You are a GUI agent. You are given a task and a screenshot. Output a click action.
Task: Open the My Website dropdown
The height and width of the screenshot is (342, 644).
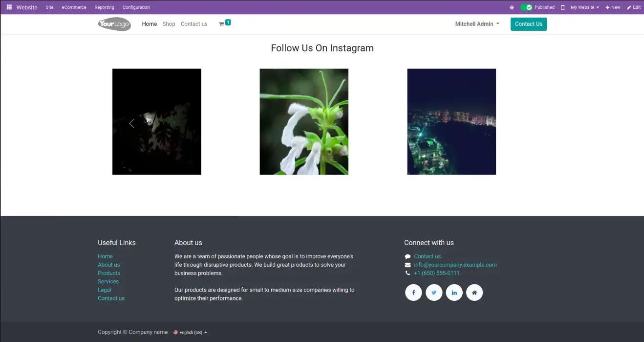coord(583,7)
